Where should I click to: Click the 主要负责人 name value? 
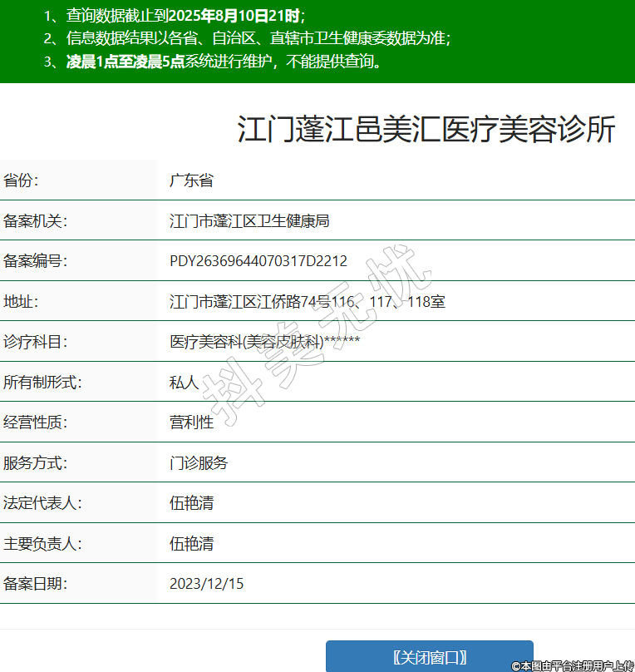191,544
